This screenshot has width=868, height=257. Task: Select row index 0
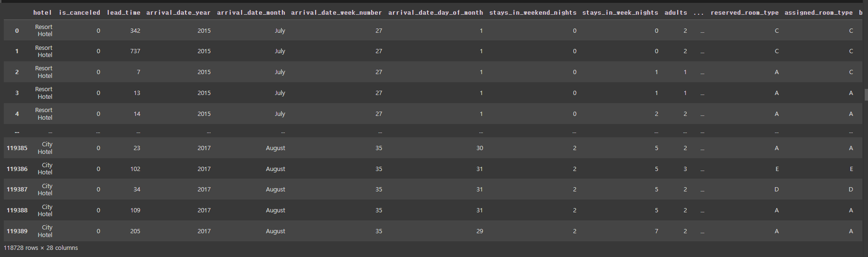point(17,30)
